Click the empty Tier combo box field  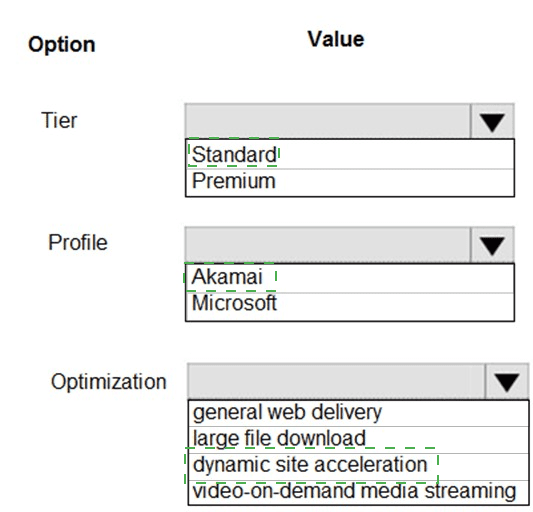tap(328, 121)
